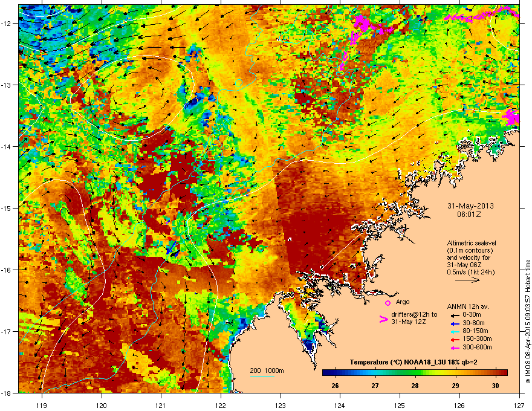Click the '150-300m' depth label
The image size is (532, 411).
(x=478, y=338)
